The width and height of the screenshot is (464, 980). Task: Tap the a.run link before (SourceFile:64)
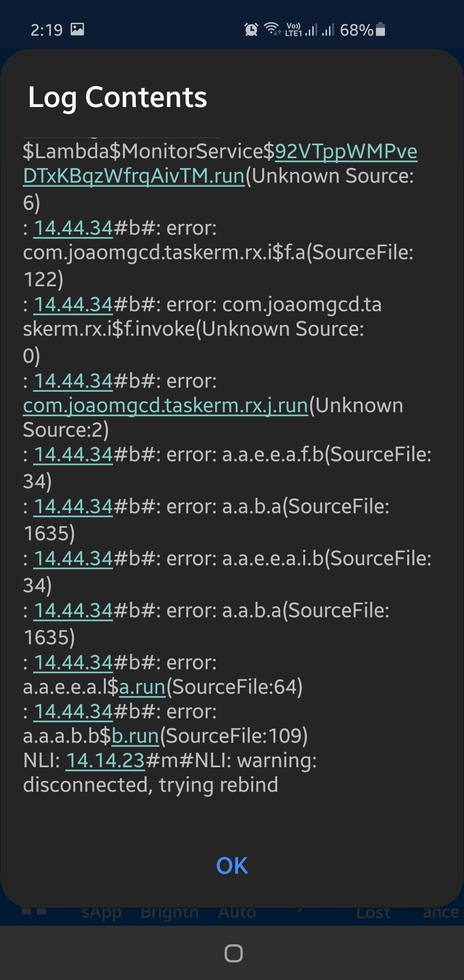coord(142,686)
